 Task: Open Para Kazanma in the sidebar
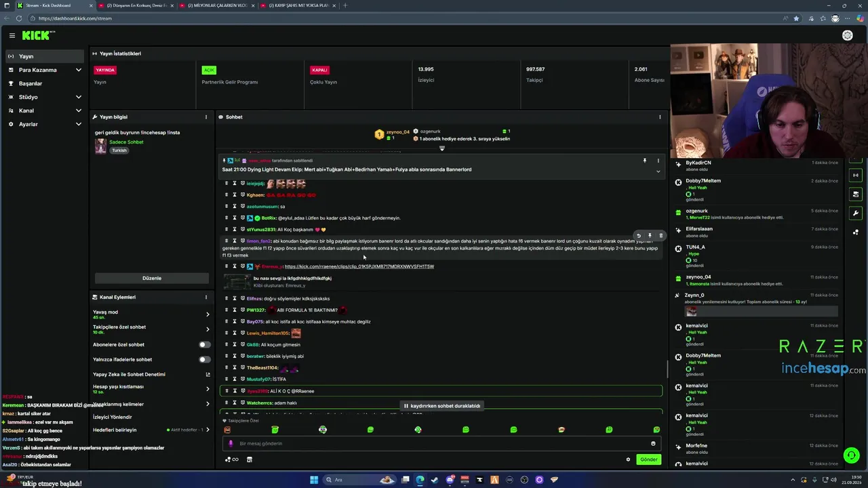[x=43, y=70]
